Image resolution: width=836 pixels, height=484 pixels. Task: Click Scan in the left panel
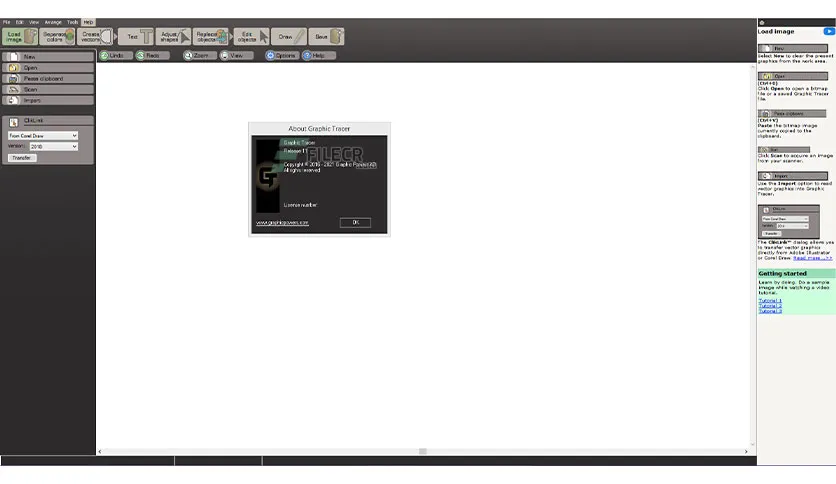pyautogui.click(x=48, y=90)
